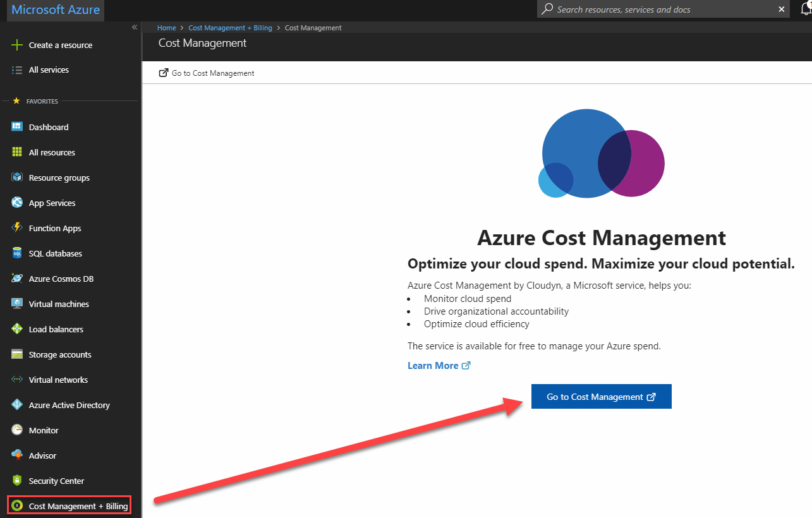Select Dashboard in the sidebar
The image size is (812, 518).
click(49, 127)
